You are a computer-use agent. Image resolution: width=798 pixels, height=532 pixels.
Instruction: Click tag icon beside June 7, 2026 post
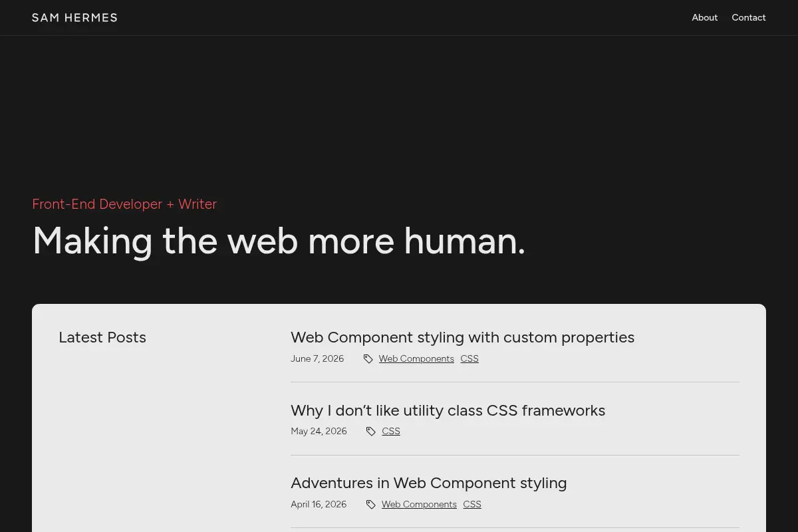pyautogui.click(x=368, y=359)
